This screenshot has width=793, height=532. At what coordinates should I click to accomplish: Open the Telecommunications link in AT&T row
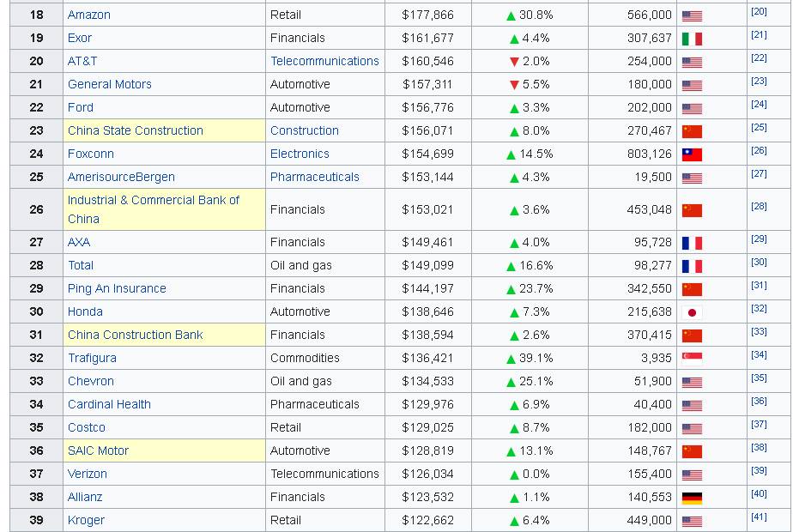[324, 62]
